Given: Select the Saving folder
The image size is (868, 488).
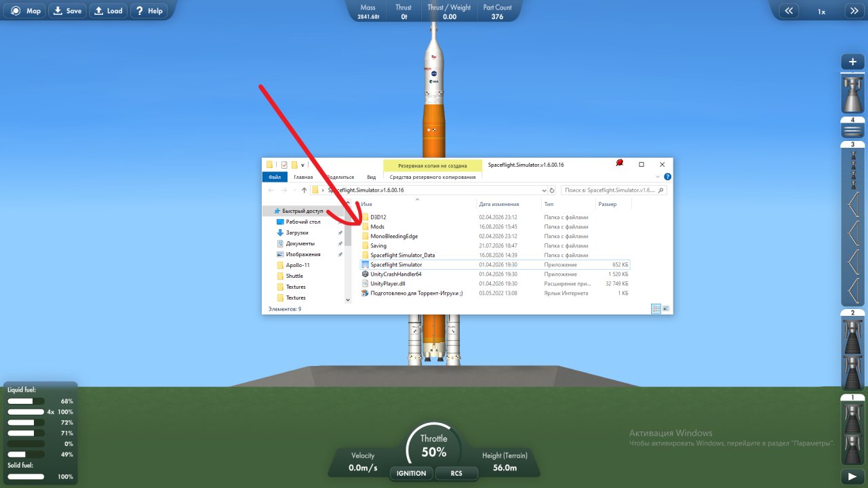Looking at the screenshot, I should pyautogui.click(x=378, y=245).
